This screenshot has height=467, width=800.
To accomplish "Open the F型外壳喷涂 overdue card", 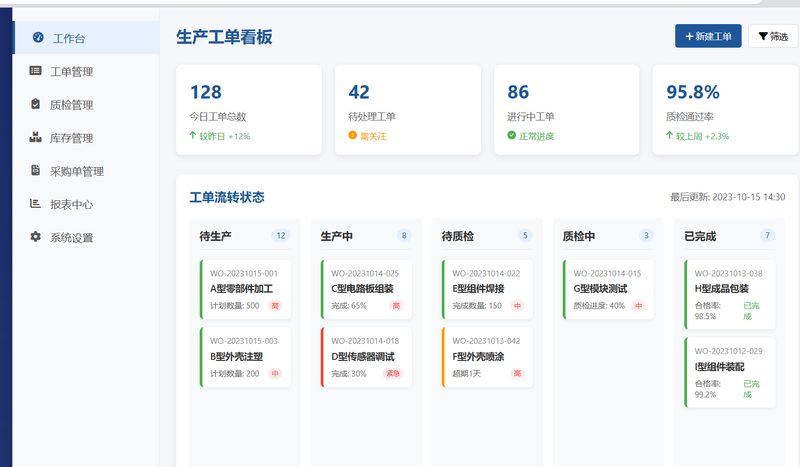I will pos(487,357).
